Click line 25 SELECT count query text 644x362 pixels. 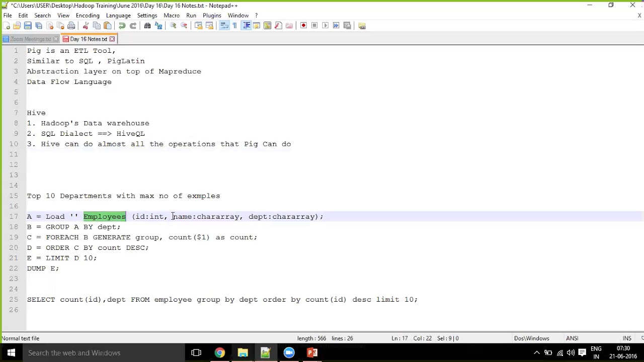coord(222,300)
